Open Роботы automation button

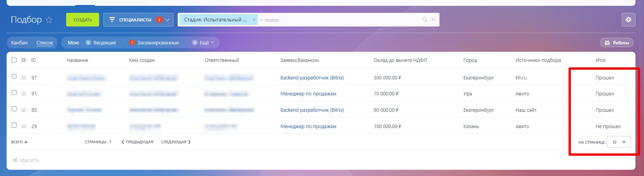tap(617, 43)
